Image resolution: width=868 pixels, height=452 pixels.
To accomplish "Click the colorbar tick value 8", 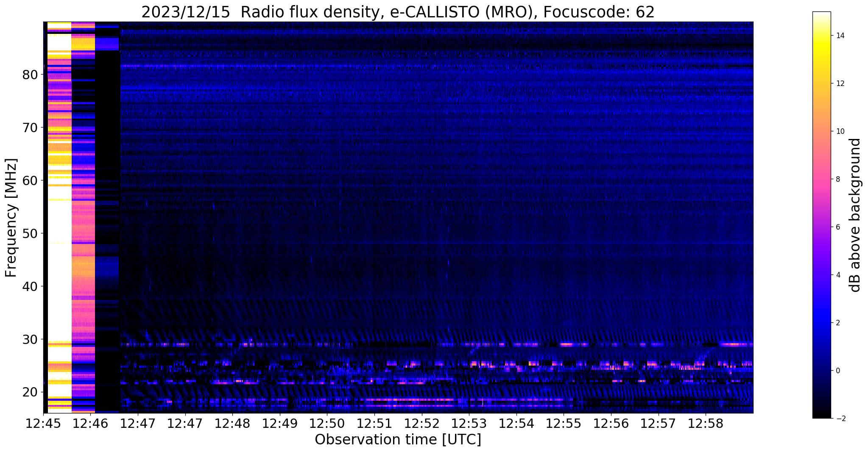I will tap(837, 179).
